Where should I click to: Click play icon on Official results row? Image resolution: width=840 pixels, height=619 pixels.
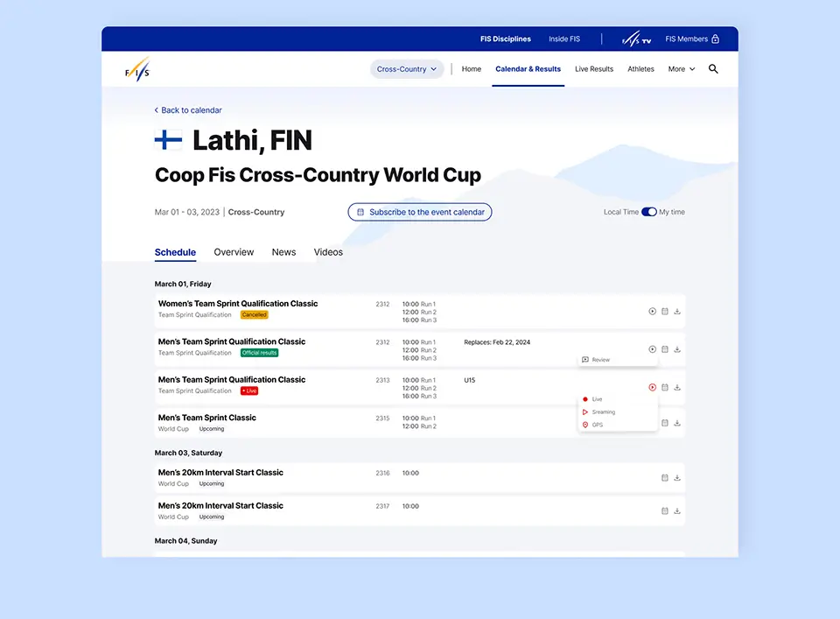[x=652, y=348]
